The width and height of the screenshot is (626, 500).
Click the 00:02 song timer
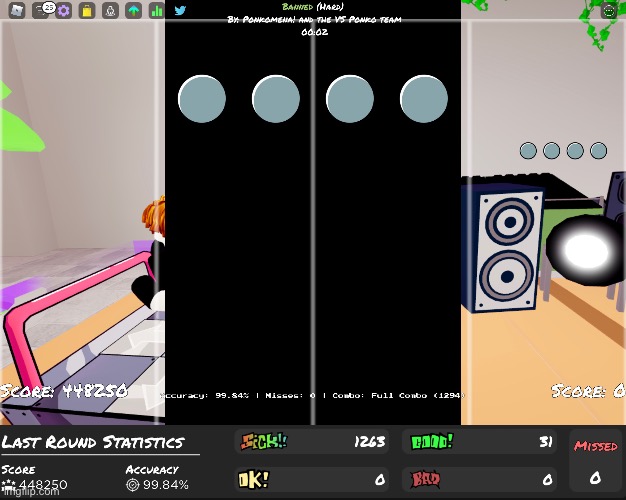coord(315,32)
